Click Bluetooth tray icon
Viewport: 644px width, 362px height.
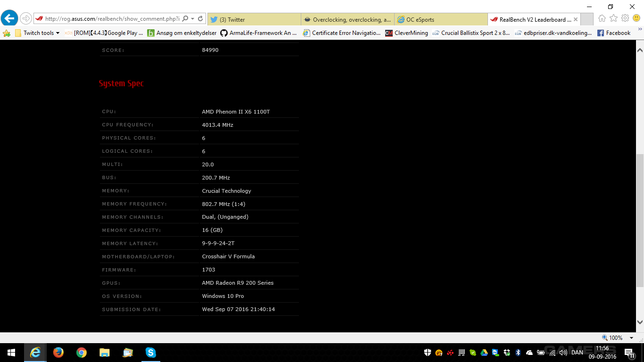(x=518, y=353)
